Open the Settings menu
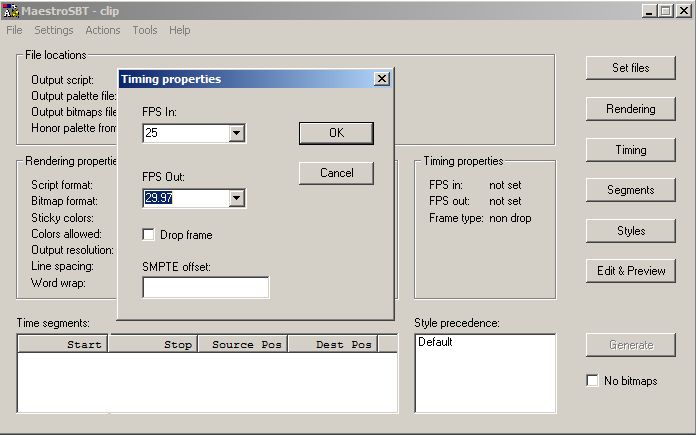696x435 pixels. click(54, 30)
